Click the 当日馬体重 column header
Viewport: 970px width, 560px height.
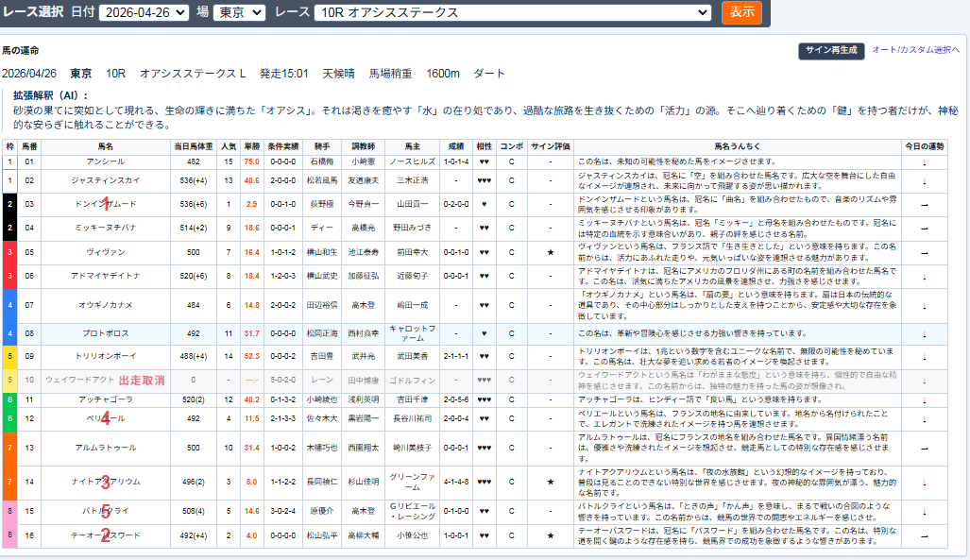193,146
